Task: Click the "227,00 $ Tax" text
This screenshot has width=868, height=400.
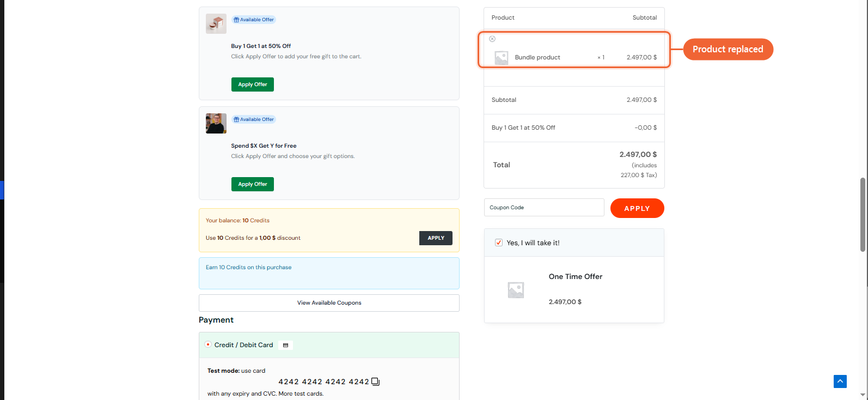Action: [x=638, y=175]
